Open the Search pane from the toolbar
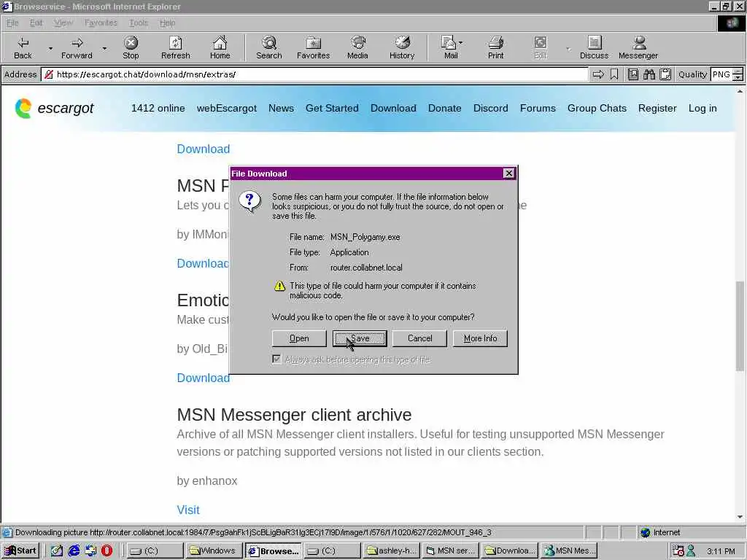 [x=268, y=47]
